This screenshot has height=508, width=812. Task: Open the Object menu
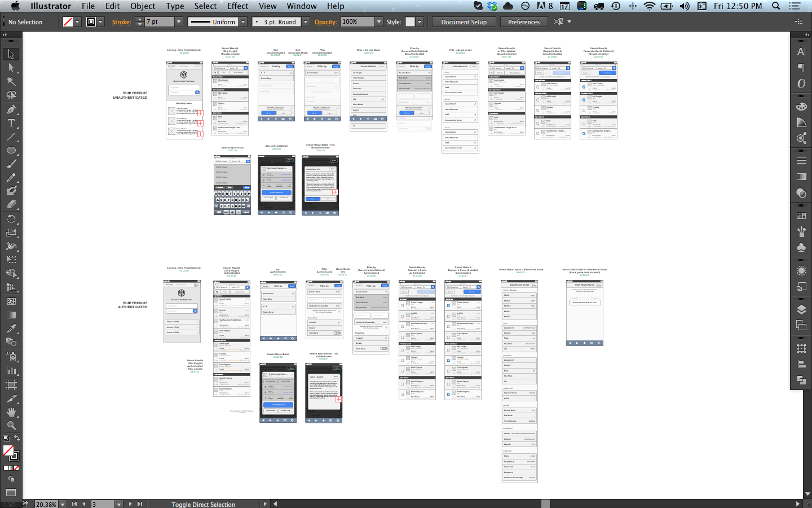coord(143,6)
